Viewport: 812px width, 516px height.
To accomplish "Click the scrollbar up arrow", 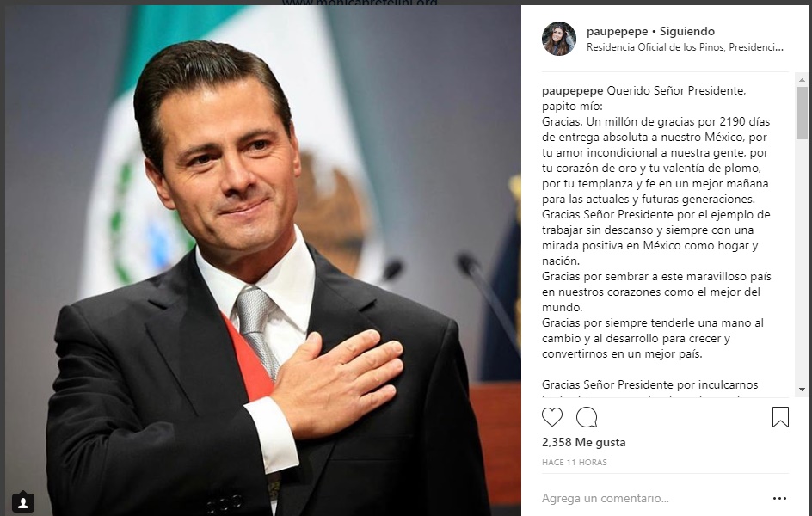I will click(x=802, y=80).
